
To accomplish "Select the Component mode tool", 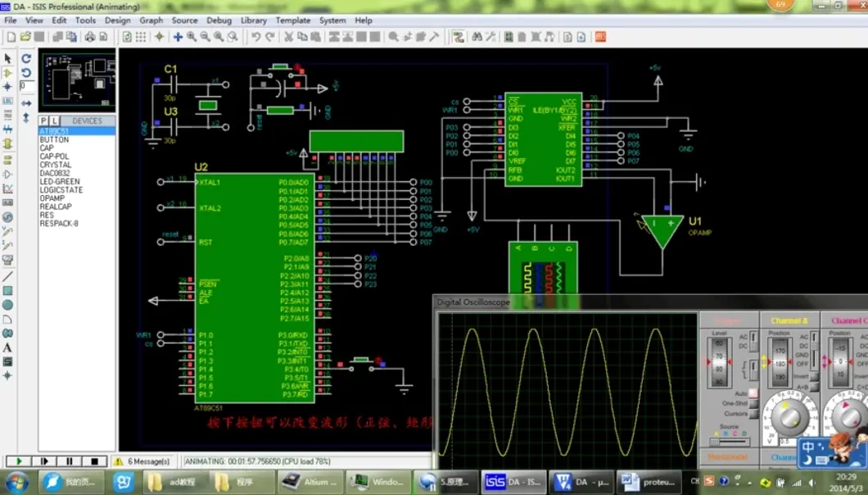I will pyautogui.click(x=7, y=73).
